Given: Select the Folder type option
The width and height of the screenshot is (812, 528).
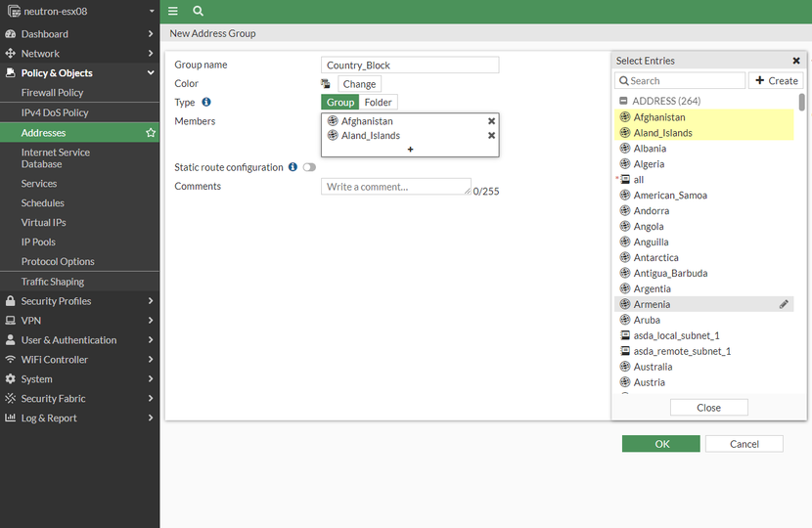Looking at the screenshot, I should (378, 102).
